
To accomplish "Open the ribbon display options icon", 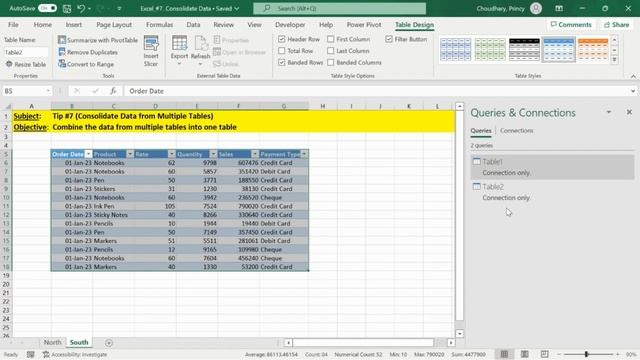I will pyautogui.click(x=559, y=8).
